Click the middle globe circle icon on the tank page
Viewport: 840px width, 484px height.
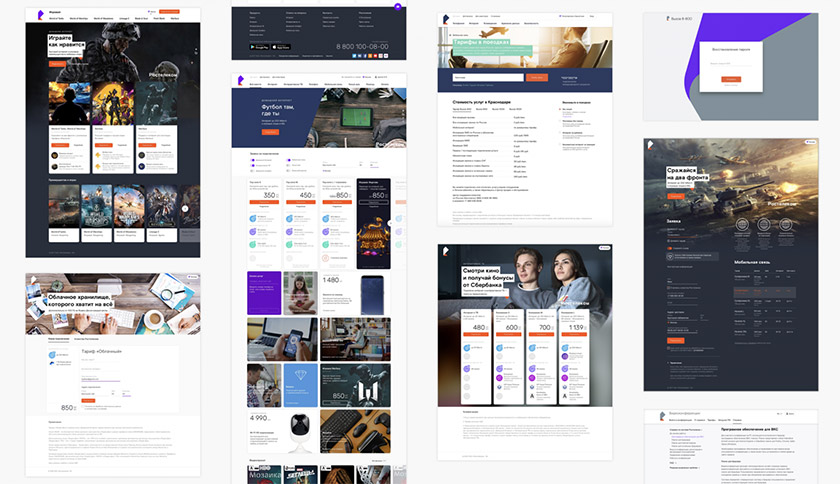click(764, 225)
